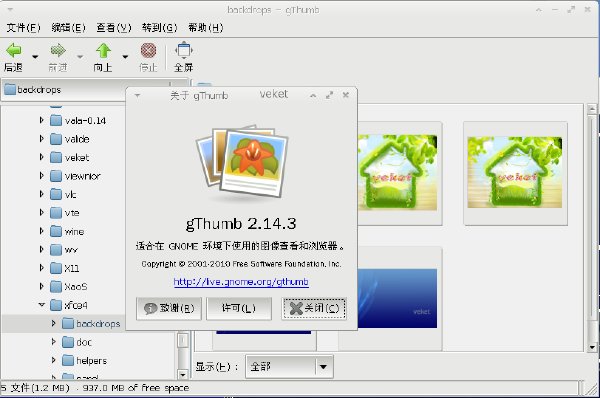
Task: Open the live.gnome.org/gthumb link
Action: click(x=241, y=282)
